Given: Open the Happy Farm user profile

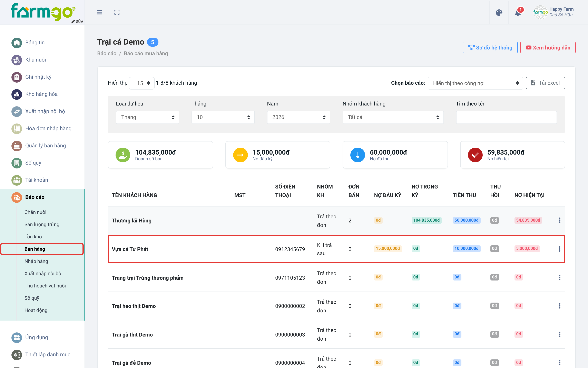Looking at the screenshot, I should [x=553, y=12].
